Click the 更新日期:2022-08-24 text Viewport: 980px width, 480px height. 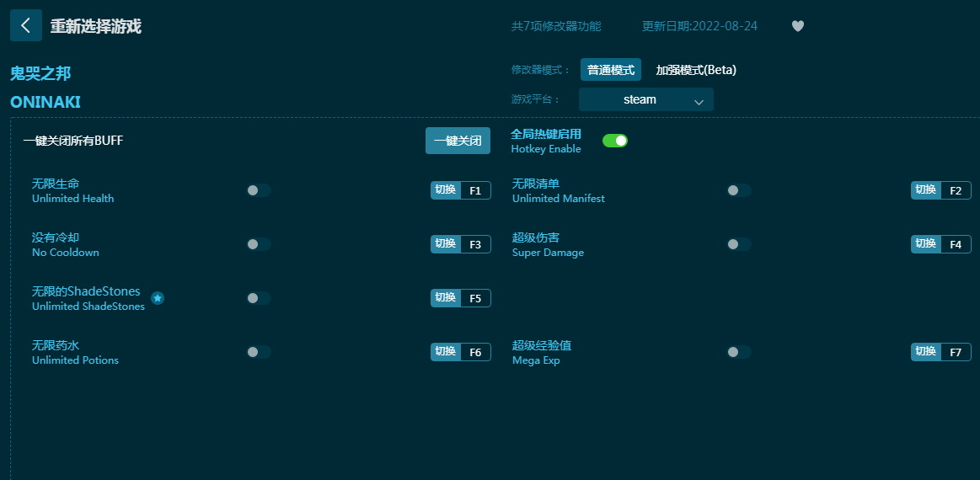click(699, 26)
